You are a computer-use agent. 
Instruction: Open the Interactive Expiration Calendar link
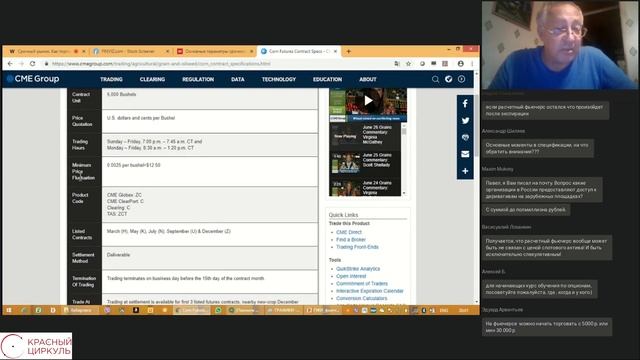click(369, 291)
